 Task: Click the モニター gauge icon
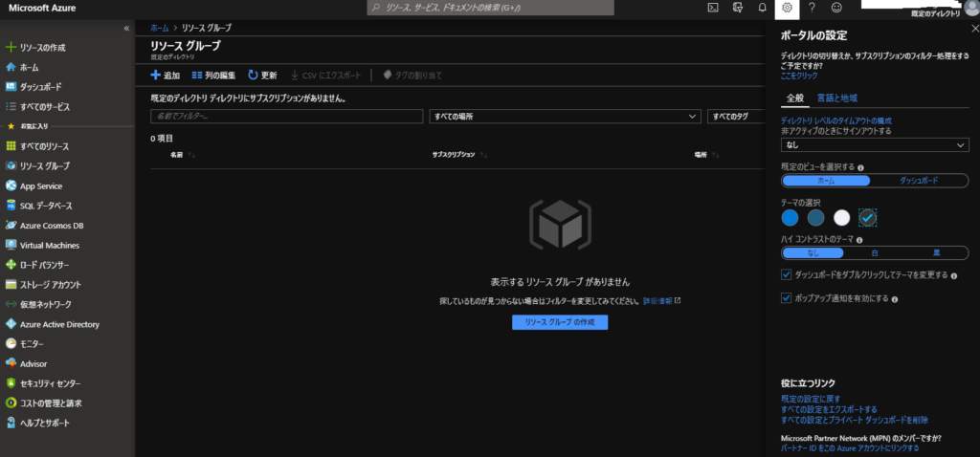point(11,344)
